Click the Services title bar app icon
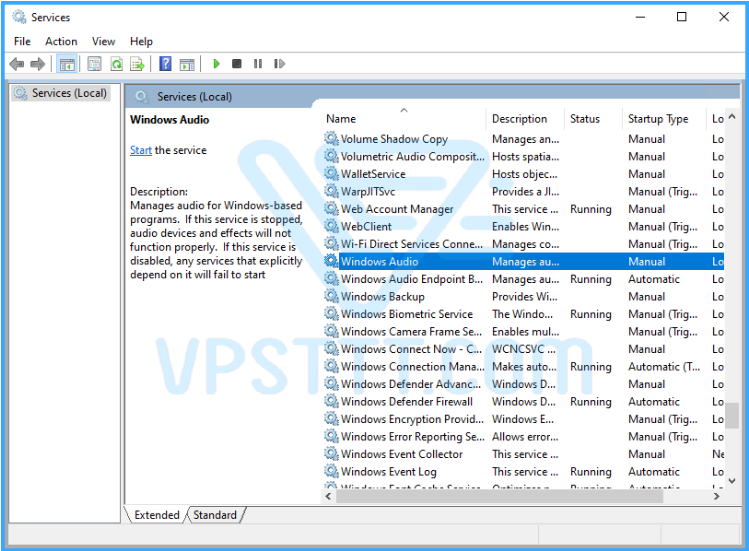The image size is (749, 551). pyautogui.click(x=19, y=17)
